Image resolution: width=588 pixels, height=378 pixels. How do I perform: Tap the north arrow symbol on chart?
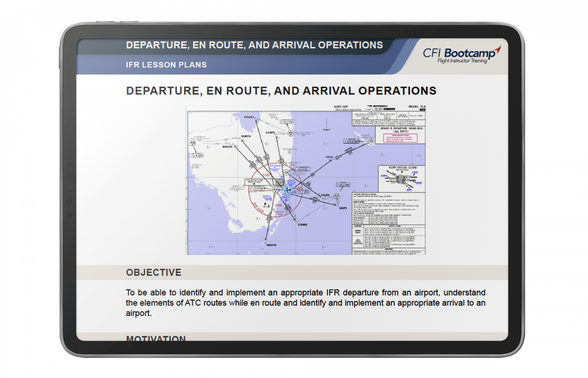coord(326,125)
